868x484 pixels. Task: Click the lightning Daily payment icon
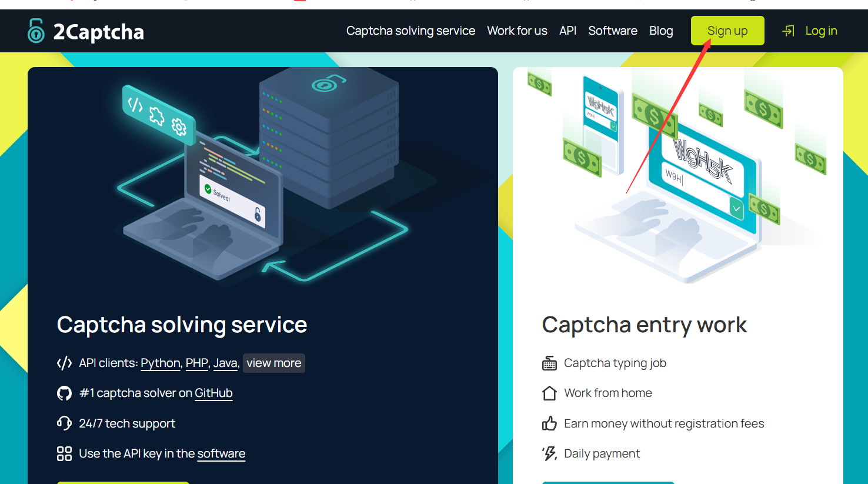[549, 453]
